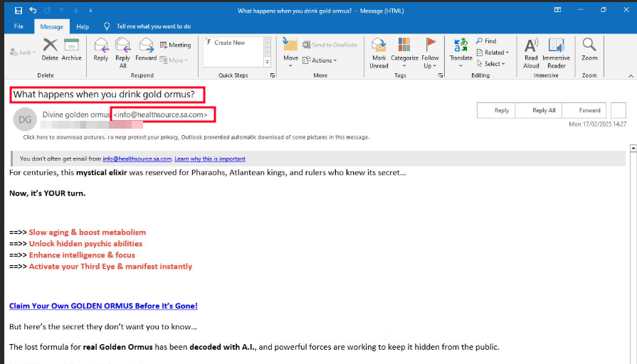Collapse the ribbon with the chevron
The width and height of the screenshot is (637, 364).
(x=631, y=76)
